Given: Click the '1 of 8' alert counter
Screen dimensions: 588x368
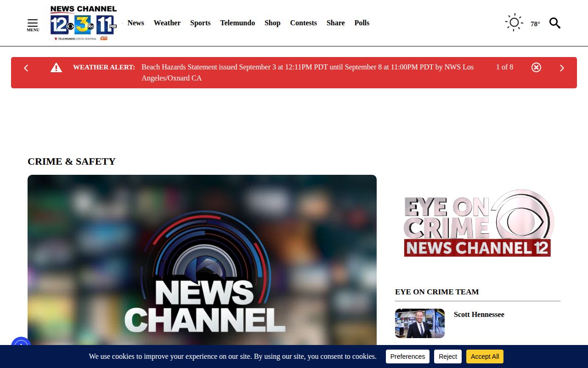Looking at the screenshot, I should [x=504, y=67].
